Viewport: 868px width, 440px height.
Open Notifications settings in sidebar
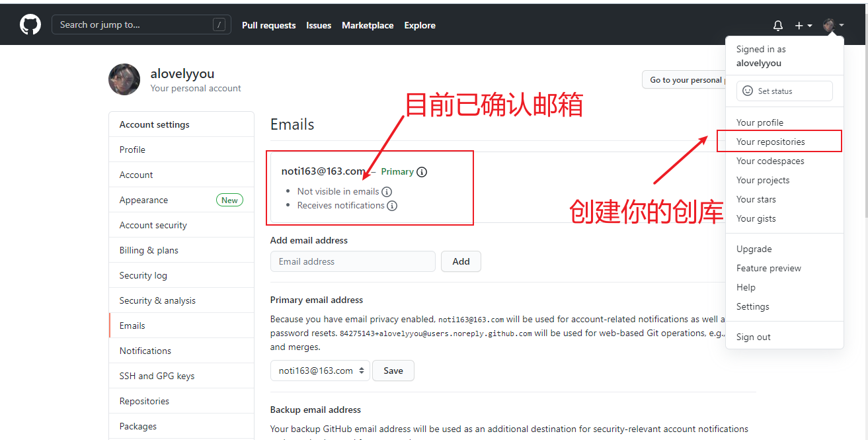pos(181,351)
